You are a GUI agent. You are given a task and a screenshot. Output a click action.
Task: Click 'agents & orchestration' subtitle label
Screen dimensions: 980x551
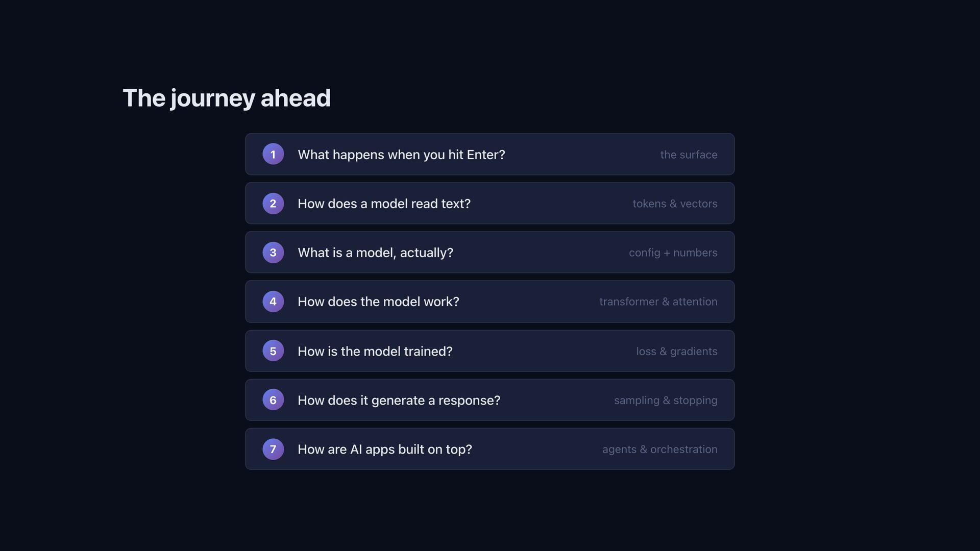659,449
